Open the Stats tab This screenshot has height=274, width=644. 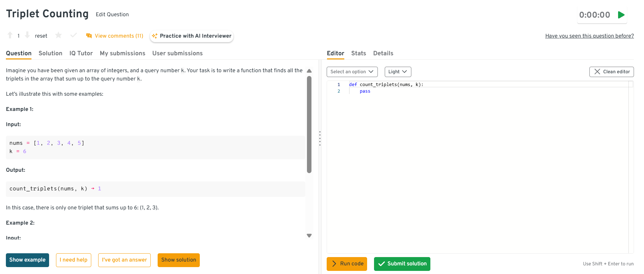click(358, 53)
